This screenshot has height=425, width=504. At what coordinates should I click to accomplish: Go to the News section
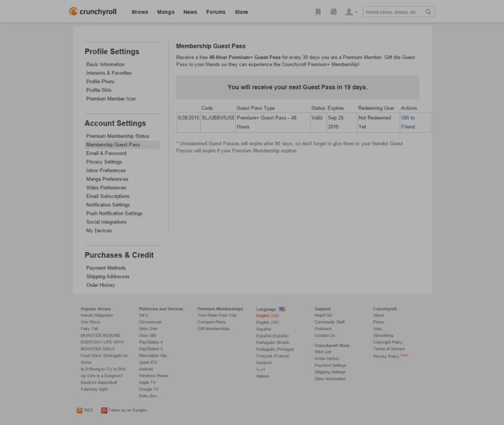coord(190,12)
